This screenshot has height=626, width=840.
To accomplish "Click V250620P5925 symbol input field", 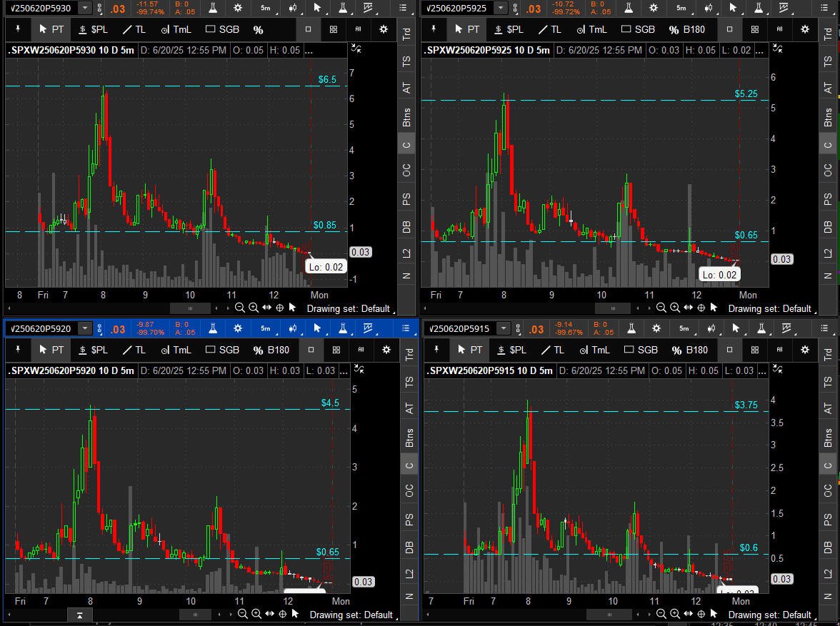I will (x=457, y=8).
